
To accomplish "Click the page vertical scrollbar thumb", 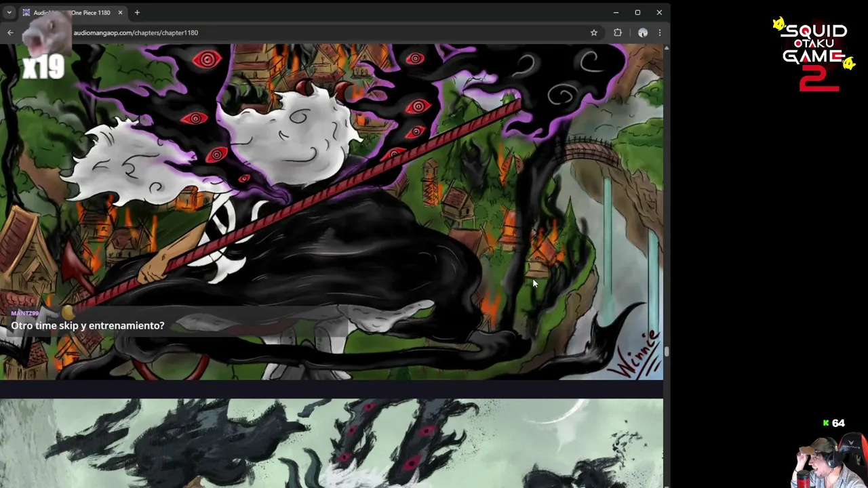I will [x=667, y=351].
